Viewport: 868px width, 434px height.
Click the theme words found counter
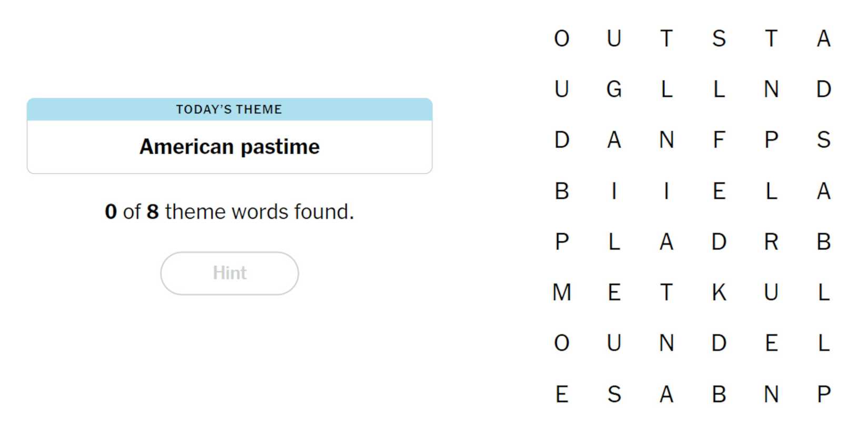pyautogui.click(x=229, y=211)
